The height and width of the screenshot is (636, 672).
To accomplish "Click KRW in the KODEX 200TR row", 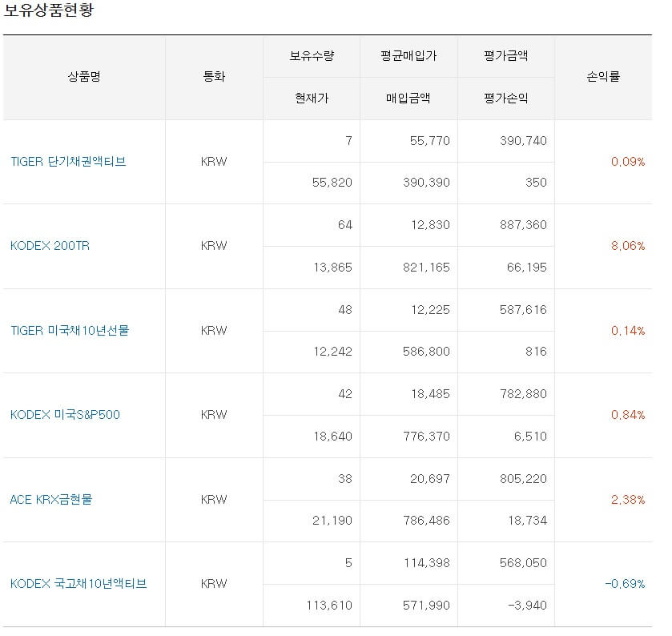I will pos(214,246).
